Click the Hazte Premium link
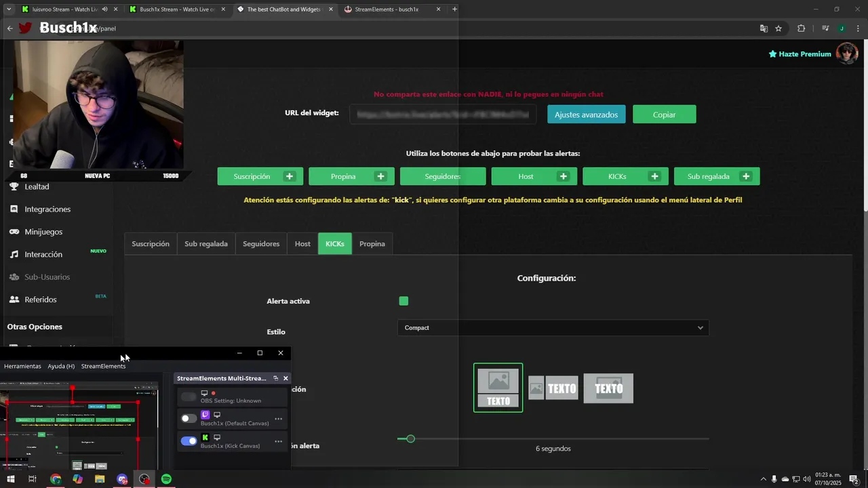The height and width of the screenshot is (488, 868). [x=800, y=54]
